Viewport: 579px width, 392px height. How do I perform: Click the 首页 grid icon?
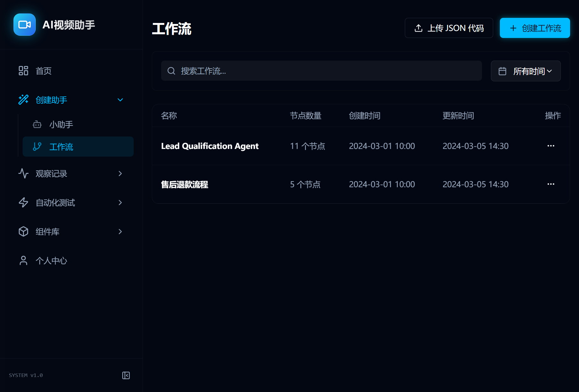click(23, 71)
